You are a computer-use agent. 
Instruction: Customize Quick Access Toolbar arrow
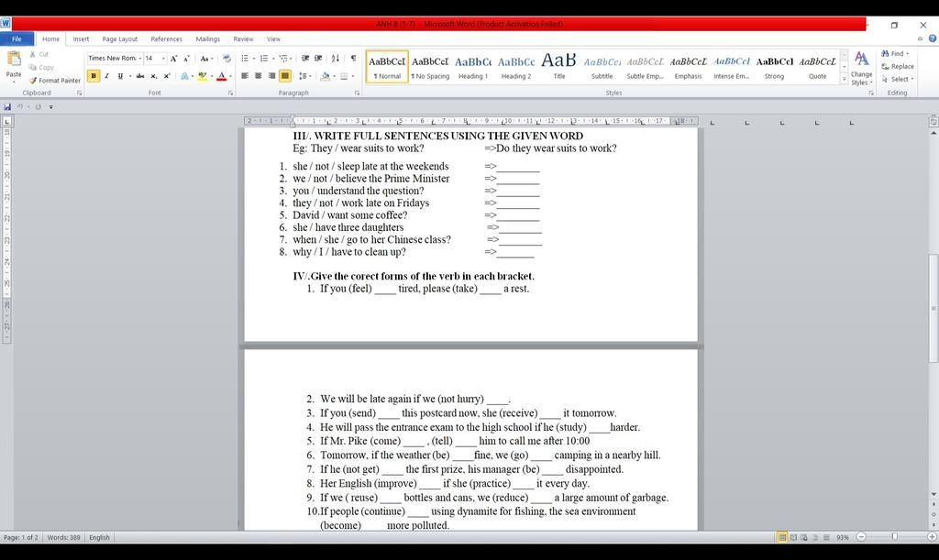pyautogui.click(x=51, y=107)
